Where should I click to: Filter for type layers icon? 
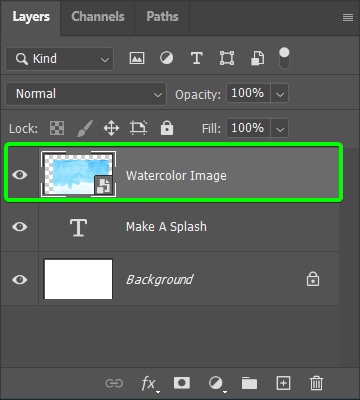click(197, 59)
